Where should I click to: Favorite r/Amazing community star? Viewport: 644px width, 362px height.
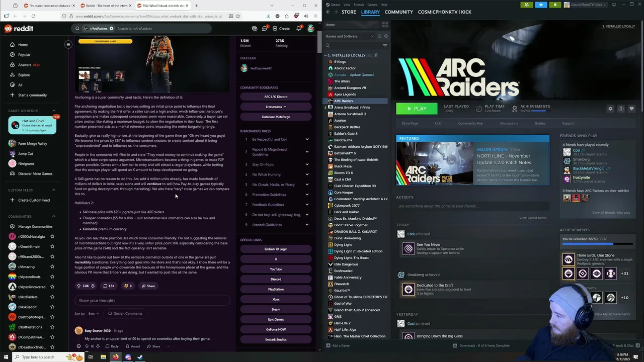(x=52, y=267)
